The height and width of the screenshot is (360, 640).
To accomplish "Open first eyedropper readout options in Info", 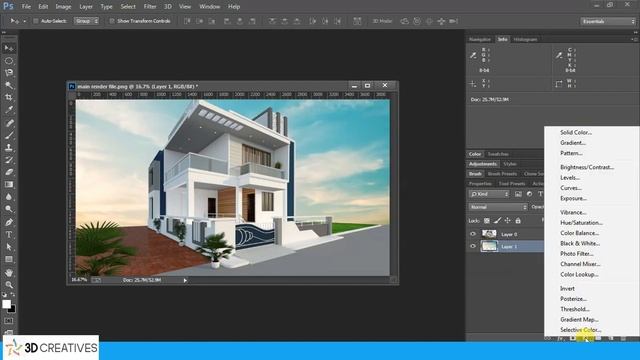I will point(473,56).
